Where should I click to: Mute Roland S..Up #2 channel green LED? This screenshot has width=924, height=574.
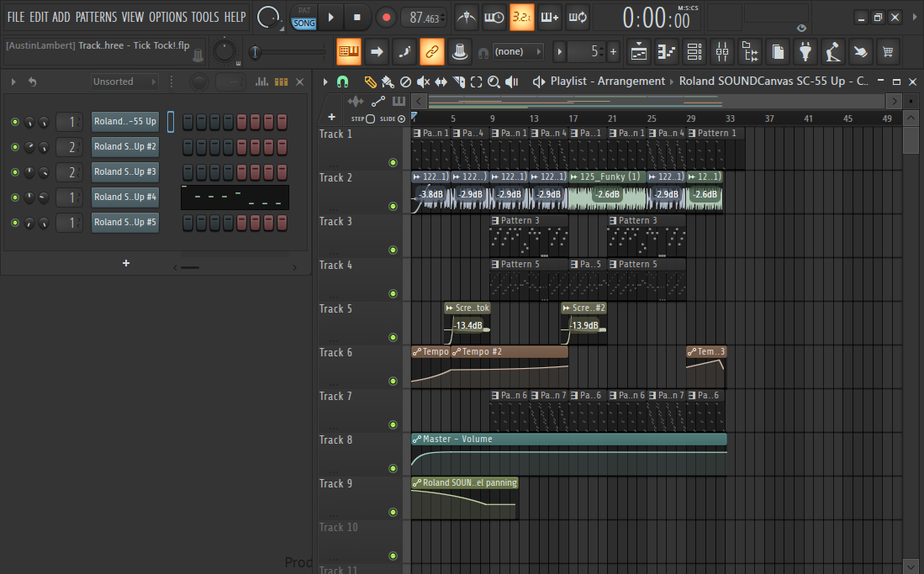(15, 147)
